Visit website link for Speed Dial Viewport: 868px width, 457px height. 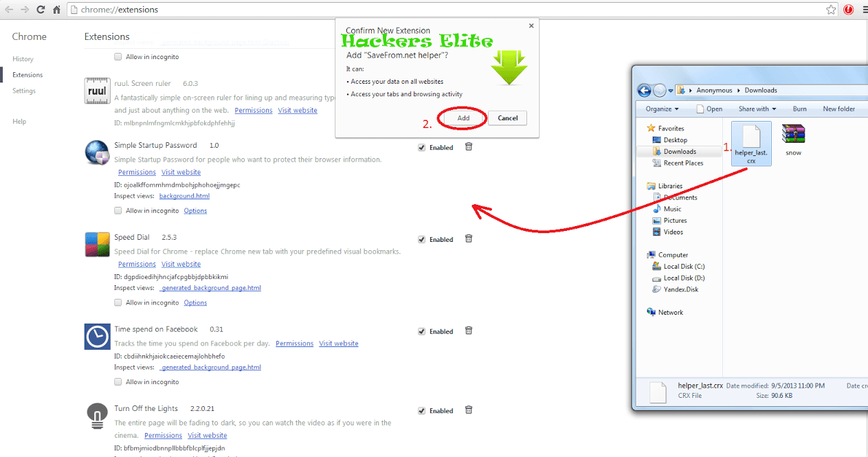[x=181, y=265]
